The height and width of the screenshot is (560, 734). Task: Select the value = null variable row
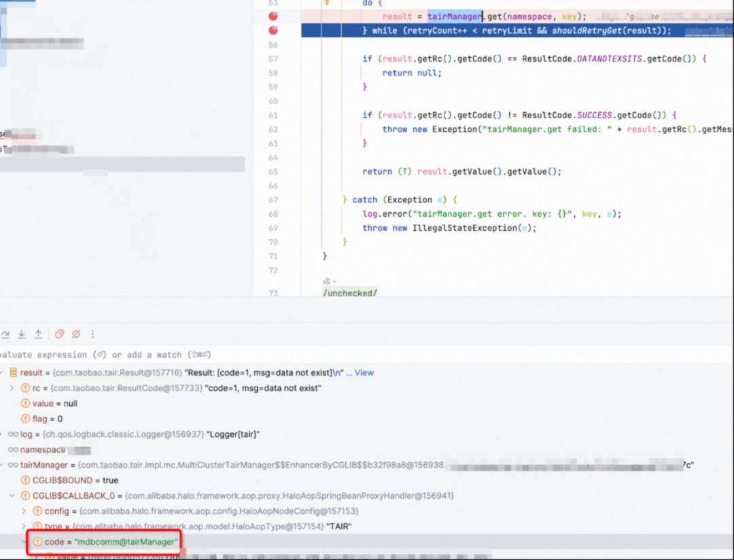[54, 403]
